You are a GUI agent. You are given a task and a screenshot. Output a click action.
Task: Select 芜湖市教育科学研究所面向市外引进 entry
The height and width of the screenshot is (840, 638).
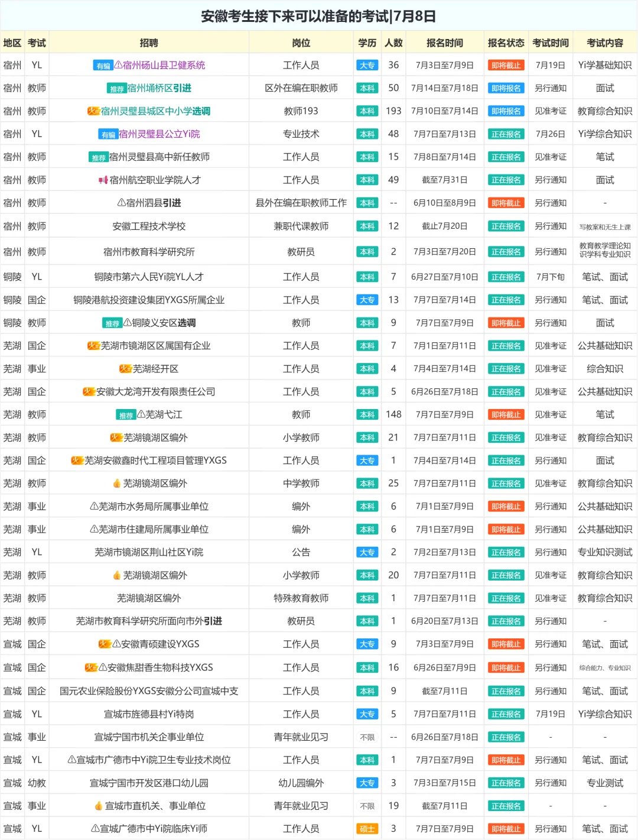149,621
